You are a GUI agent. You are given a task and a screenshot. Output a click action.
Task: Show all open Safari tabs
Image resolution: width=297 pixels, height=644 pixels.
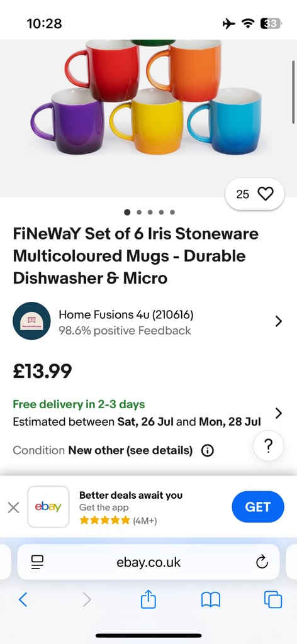(272, 599)
